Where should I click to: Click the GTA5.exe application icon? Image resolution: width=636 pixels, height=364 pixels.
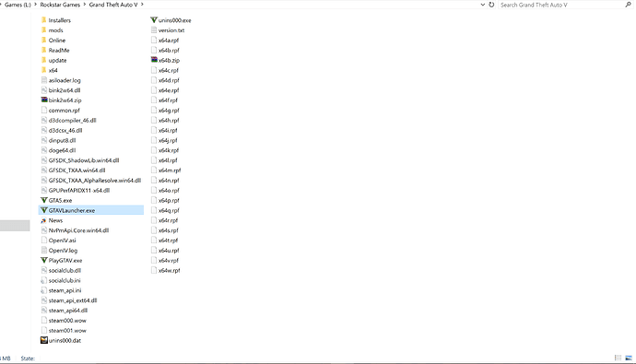44,200
